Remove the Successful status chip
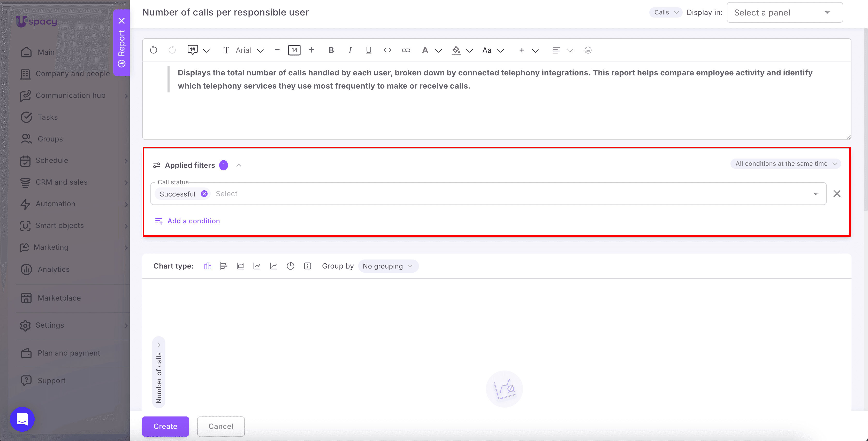 204,194
